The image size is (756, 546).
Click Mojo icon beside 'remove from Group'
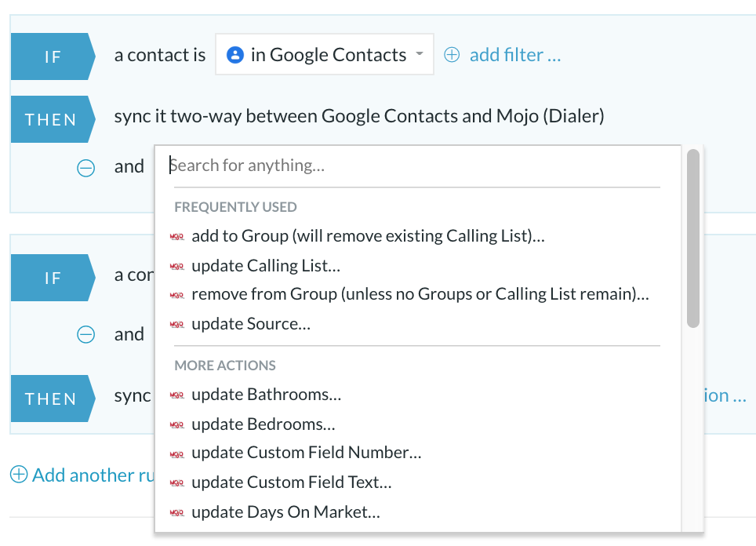(x=177, y=295)
